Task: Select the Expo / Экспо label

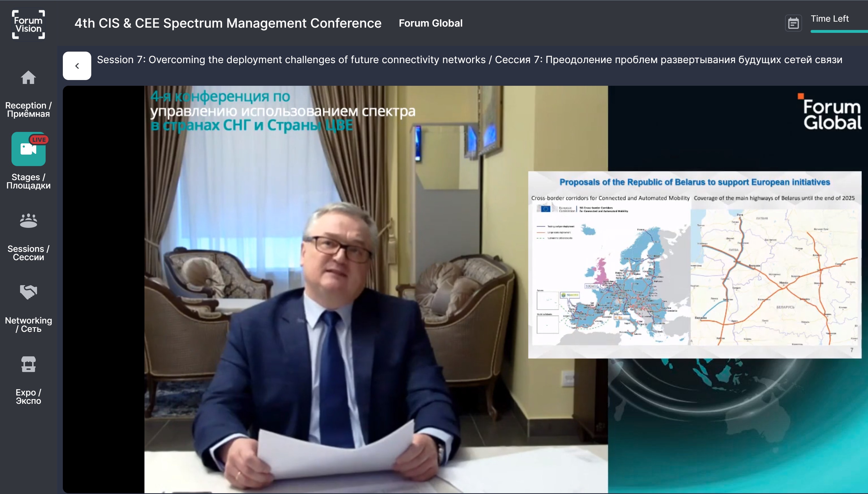Action: tap(28, 396)
